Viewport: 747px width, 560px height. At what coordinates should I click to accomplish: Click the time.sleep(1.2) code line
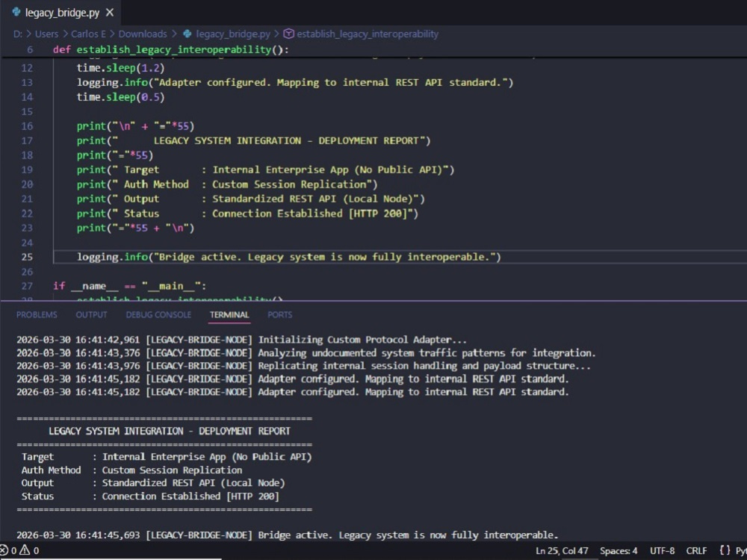tap(120, 68)
